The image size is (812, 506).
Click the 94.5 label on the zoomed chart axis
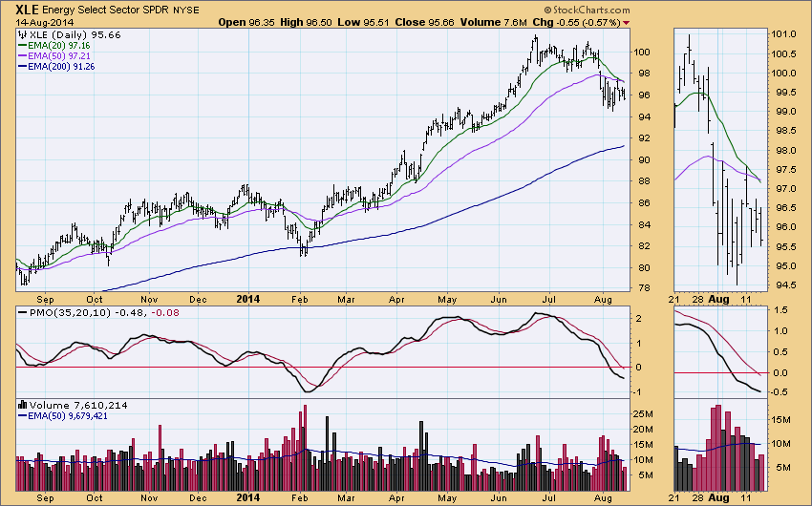click(784, 285)
